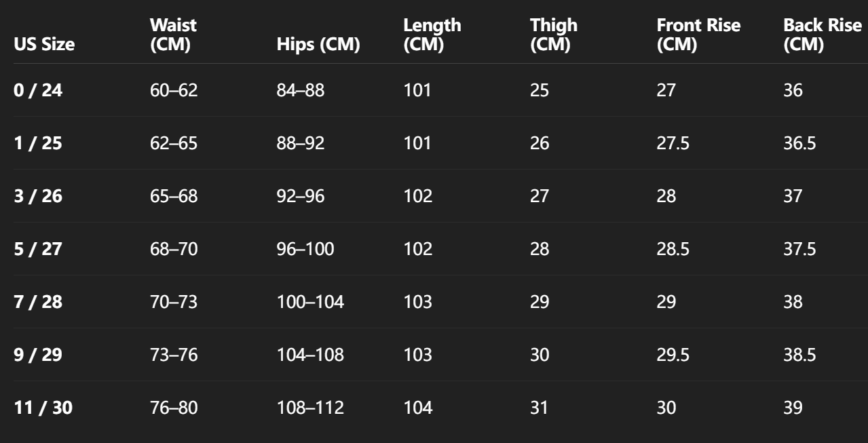This screenshot has height=443, width=868.
Task: Select the 9 / 29 size label
Action: 38,355
